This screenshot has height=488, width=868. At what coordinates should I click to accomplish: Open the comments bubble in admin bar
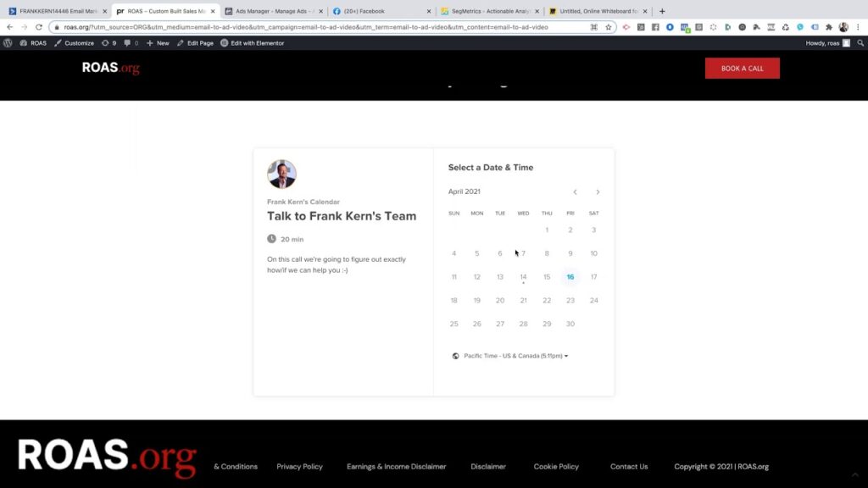click(130, 42)
